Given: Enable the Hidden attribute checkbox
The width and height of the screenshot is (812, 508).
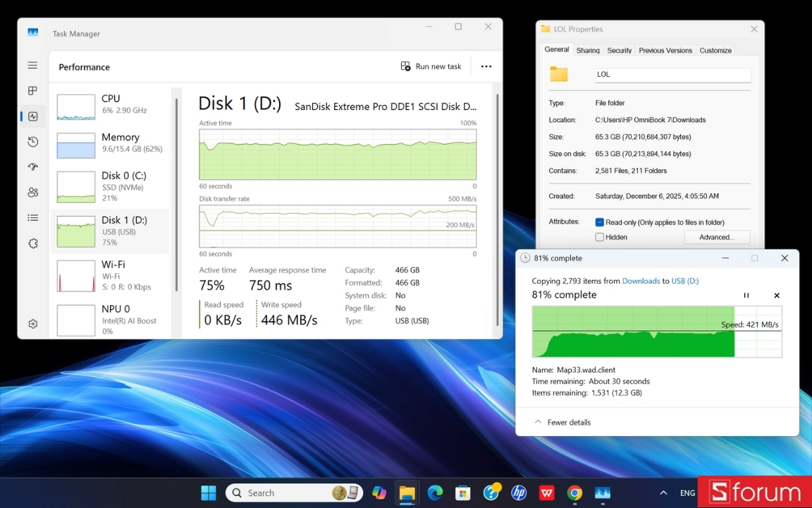Looking at the screenshot, I should tap(600, 237).
